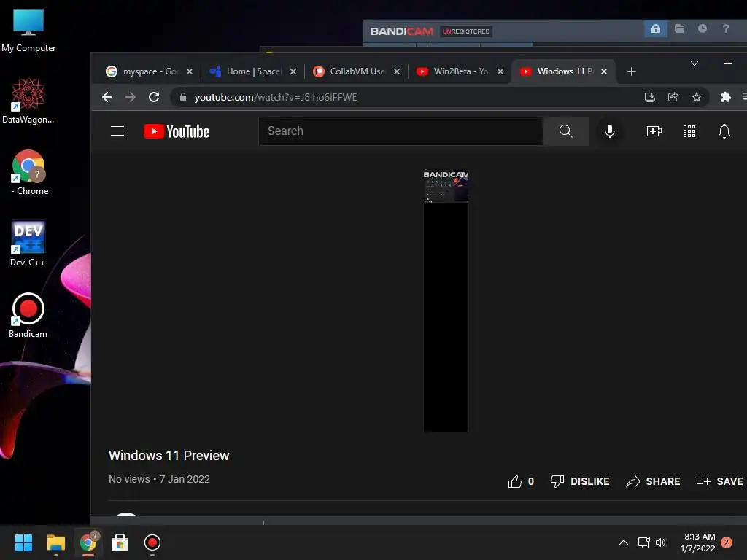The width and height of the screenshot is (747, 560).
Task: Open the volume speaker tray icon
Action: [661, 542]
